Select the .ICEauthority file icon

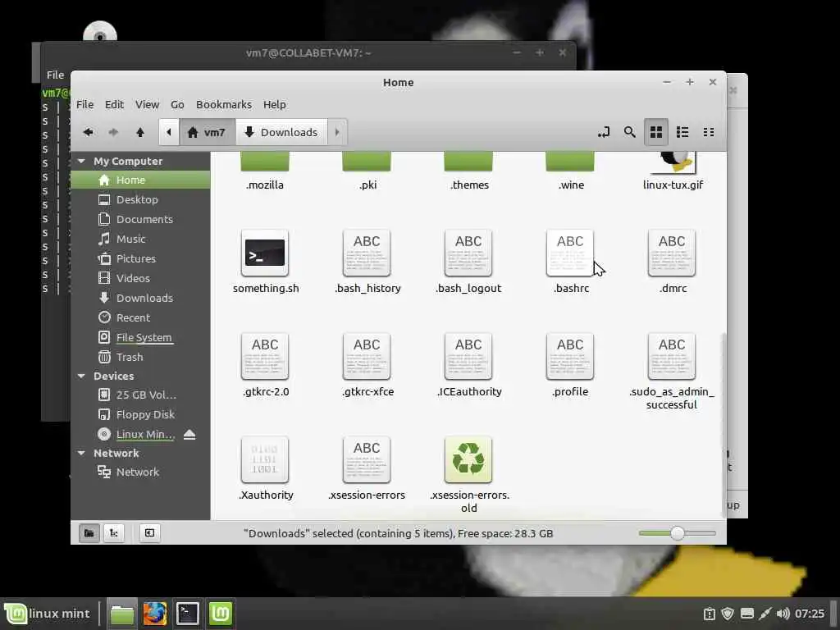coord(468,356)
